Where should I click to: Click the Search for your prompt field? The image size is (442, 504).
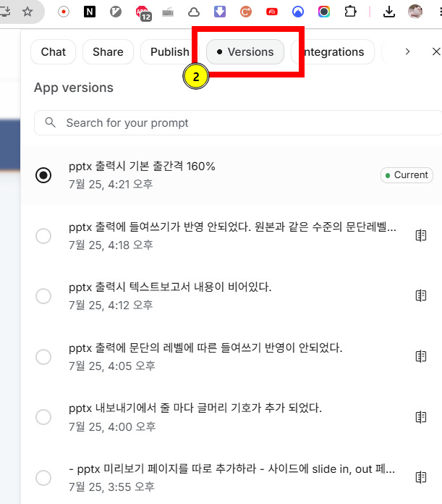click(238, 123)
